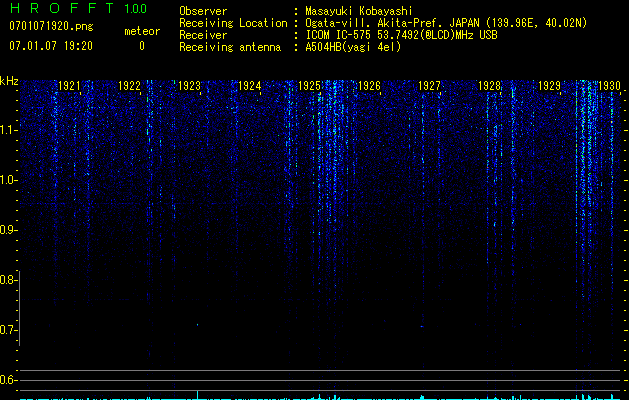Click the 1.1 frequency axis label
629x400 pixels.
[x=8, y=130]
